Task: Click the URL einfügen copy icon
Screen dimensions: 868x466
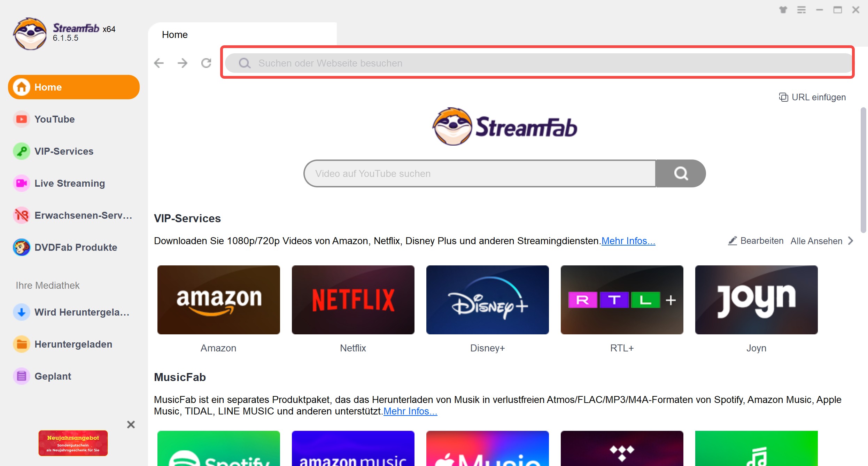Action: point(783,97)
